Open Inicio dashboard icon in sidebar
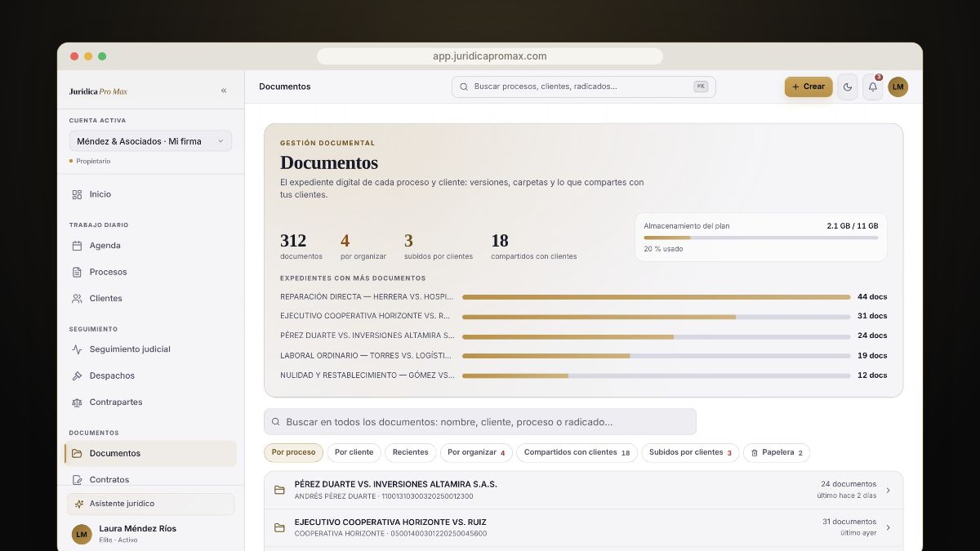This screenshot has width=980, height=551. (77, 194)
